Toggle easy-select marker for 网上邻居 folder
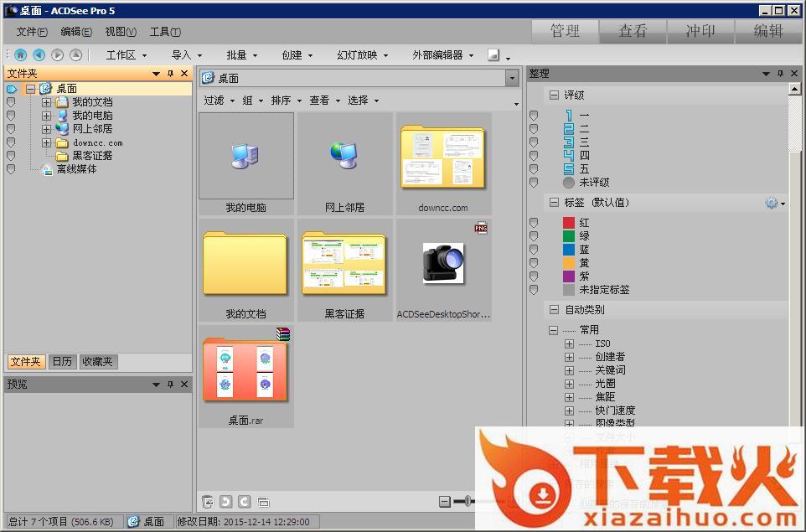The image size is (806, 532). [x=11, y=128]
